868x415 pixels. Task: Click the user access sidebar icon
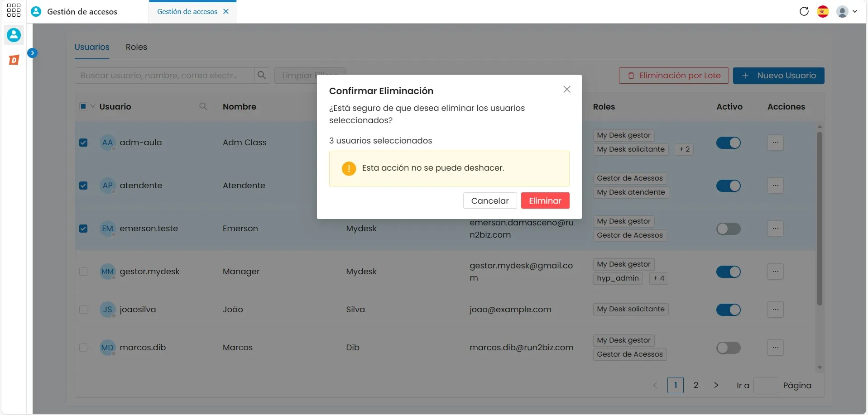point(14,35)
